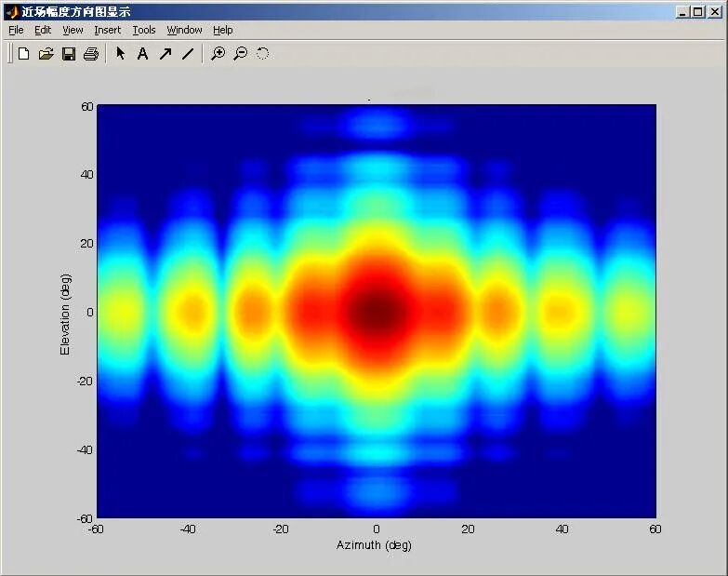
Task: Open a file with the folder icon
Action: (46, 54)
